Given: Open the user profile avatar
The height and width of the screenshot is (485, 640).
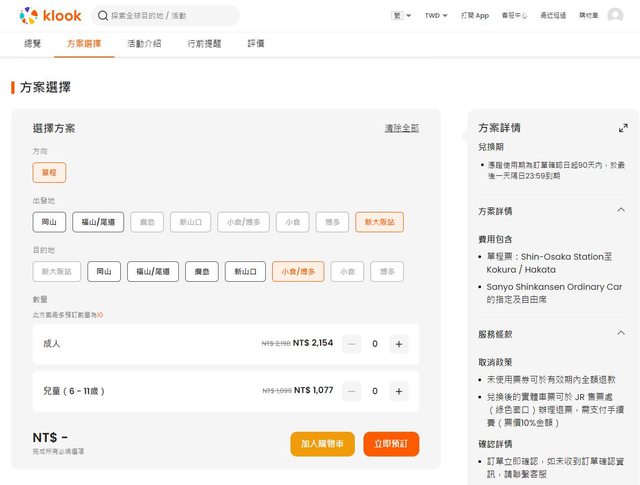Looking at the screenshot, I should click(x=615, y=15).
